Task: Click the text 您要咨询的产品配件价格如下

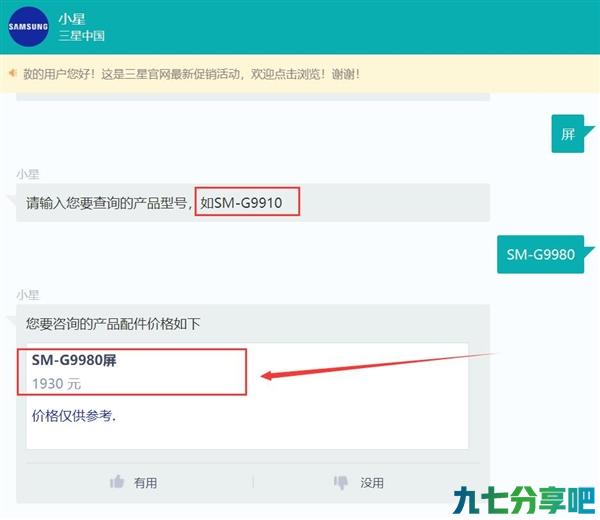Action: tap(113, 324)
